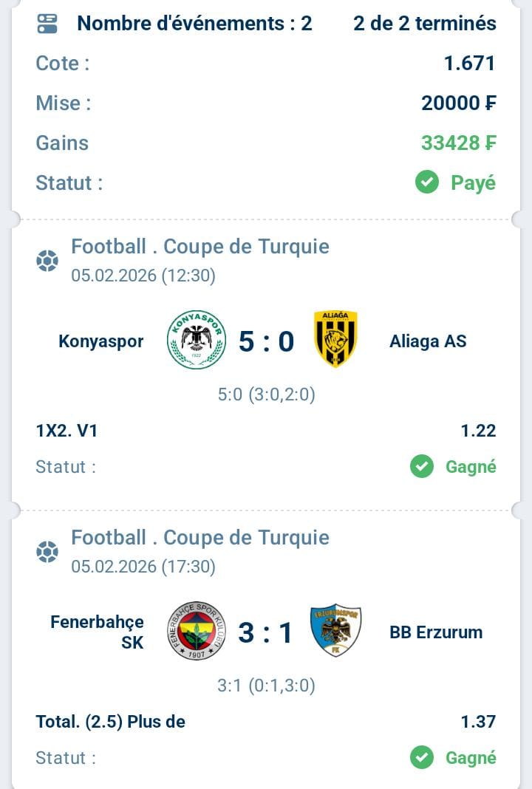Click the first match football icon
This screenshot has width=532, height=789.
pos(47,261)
